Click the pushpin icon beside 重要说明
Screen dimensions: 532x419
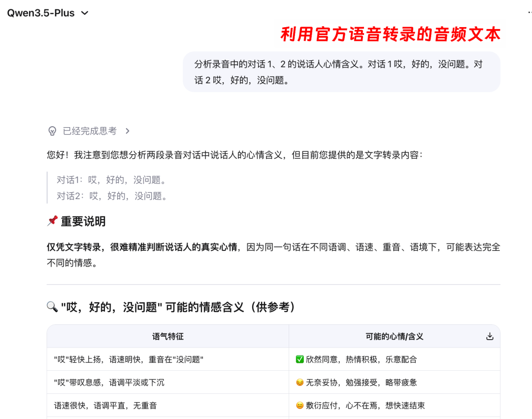(x=52, y=221)
